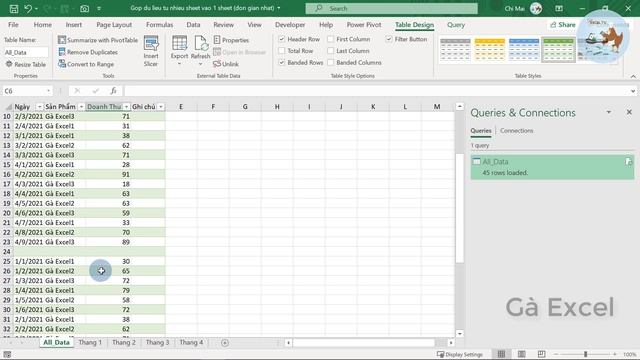Viewport: 640px width, 360px height.
Task: Toggle Filter Button checkbox
Action: (389, 39)
